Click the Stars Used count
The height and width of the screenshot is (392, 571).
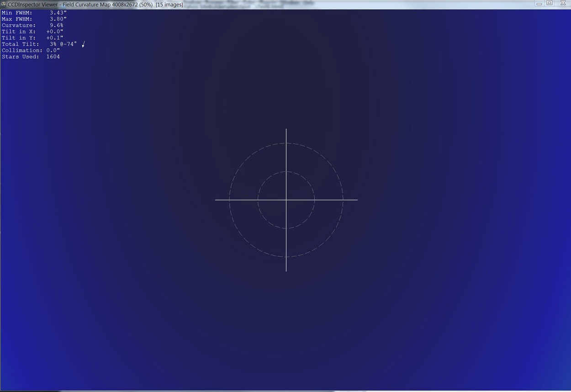click(53, 57)
